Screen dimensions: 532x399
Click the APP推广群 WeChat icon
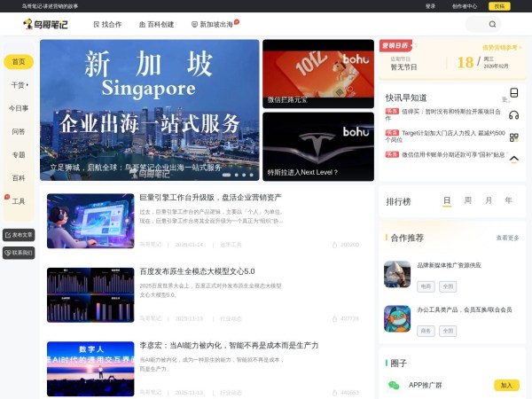pyautogui.click(x=395, y=385)
